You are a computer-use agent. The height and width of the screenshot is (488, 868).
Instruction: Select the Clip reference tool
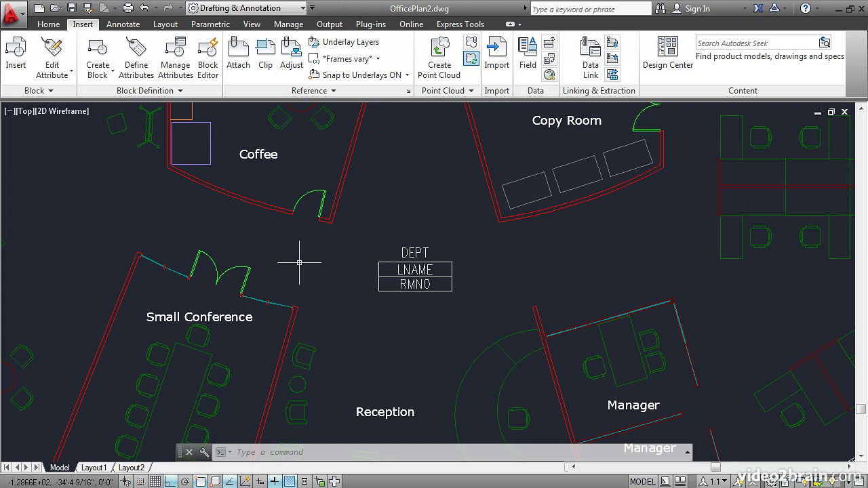point(265,54)
